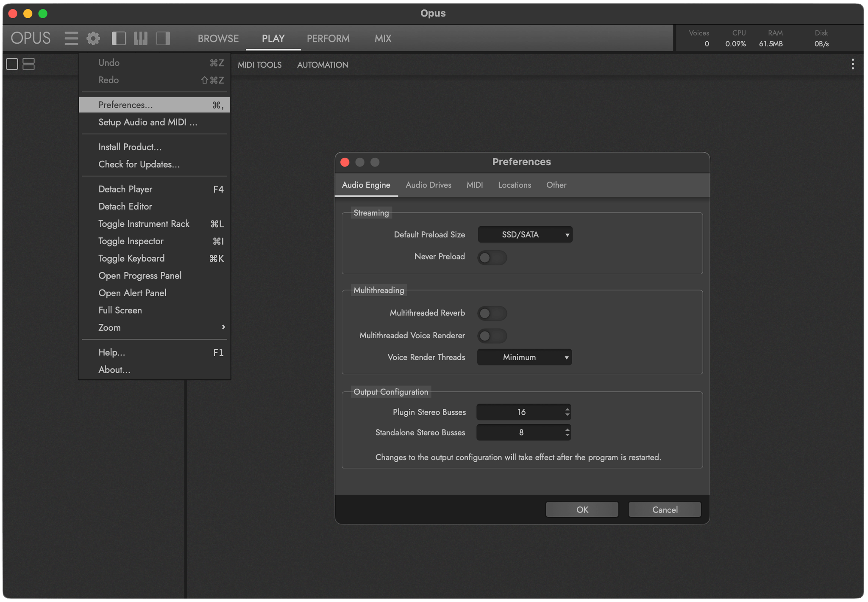Cancel the Preferences dialog
Image resolution: width=868 pixels, height=602 pixels.
[665, 510]
